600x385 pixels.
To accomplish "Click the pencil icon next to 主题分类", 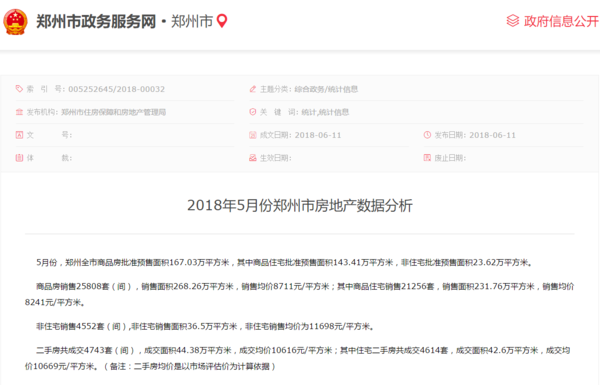I will [x=253, y=89].
